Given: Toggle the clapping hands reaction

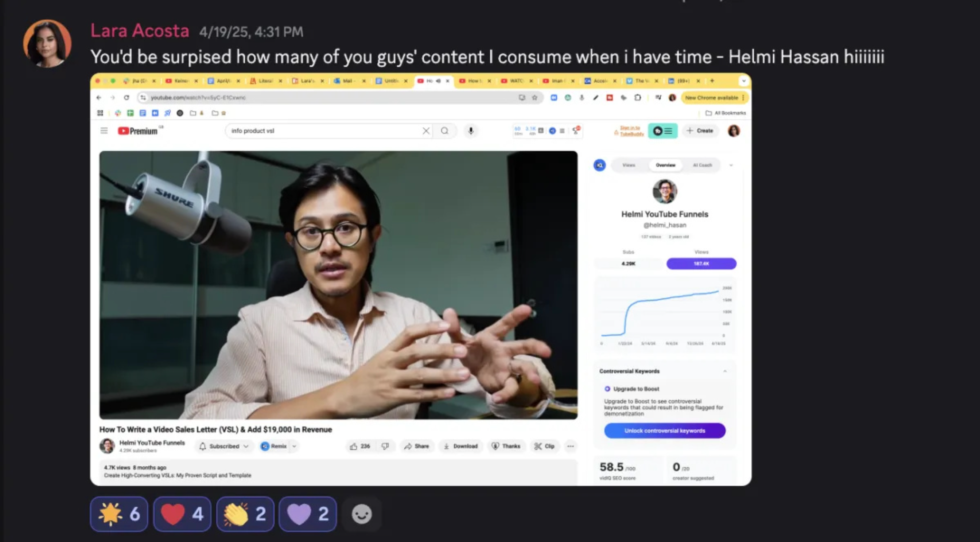Looking at the screenshot, I should [245, 514].
